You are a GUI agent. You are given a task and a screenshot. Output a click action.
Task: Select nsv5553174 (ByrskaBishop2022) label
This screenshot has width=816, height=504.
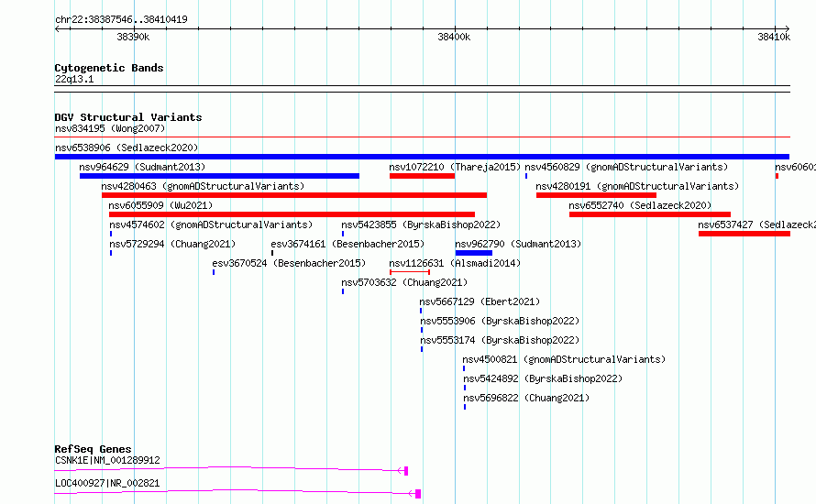(500, 340)
